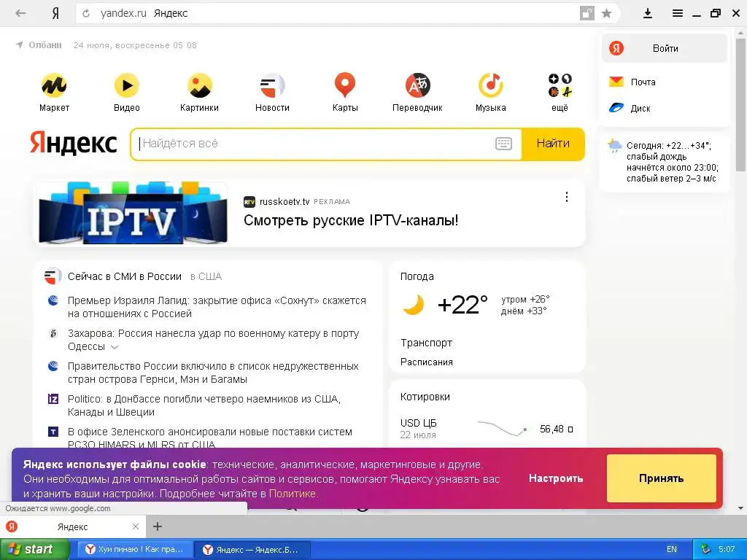Switch to 'Яндекс — Яндекс.Б...' taskbar window
The width and height of the screenshot is (747, 560).
(252, 550)
